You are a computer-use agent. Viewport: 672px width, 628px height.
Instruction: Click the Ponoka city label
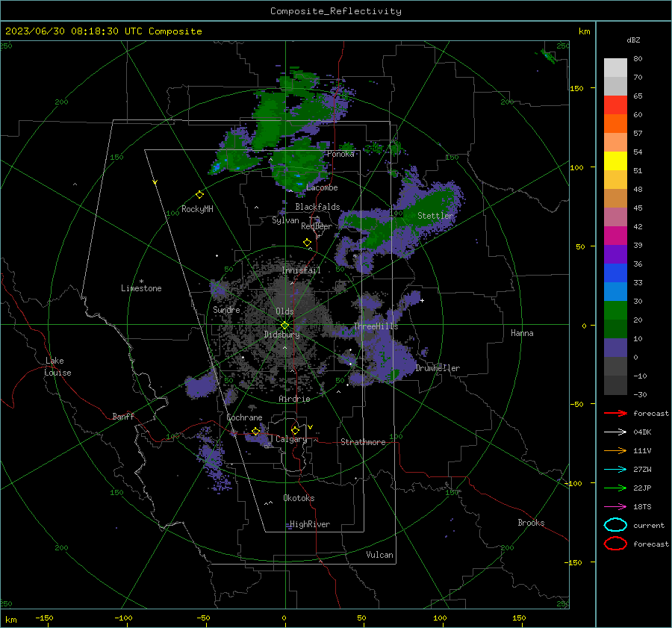[x=340, y=154]
